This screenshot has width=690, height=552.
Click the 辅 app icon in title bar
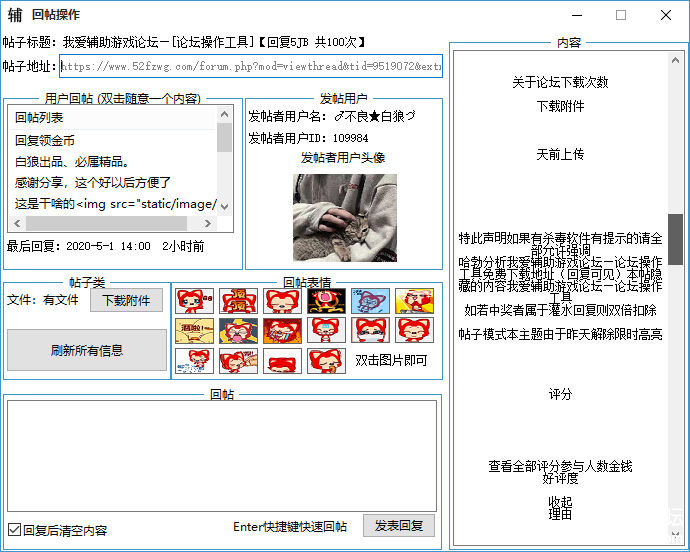[15, 15]
